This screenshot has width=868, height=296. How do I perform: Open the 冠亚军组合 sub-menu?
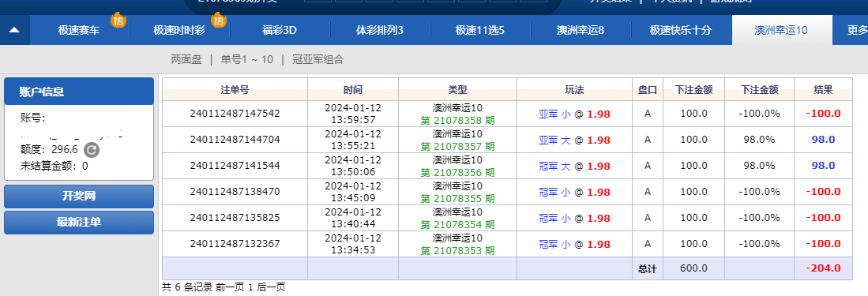click(318, 59)
